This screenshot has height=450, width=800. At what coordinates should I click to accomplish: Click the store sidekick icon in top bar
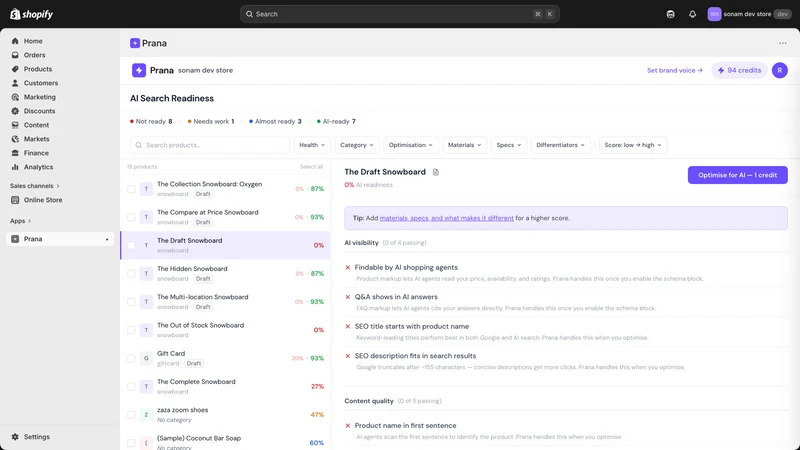click(x=670, y=14)
